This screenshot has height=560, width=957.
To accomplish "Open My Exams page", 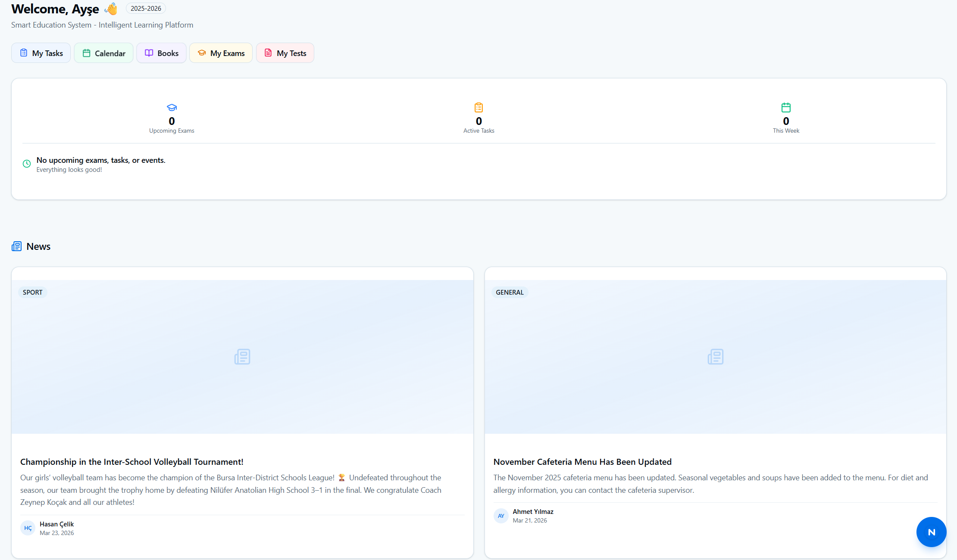I will coord(221,53).
